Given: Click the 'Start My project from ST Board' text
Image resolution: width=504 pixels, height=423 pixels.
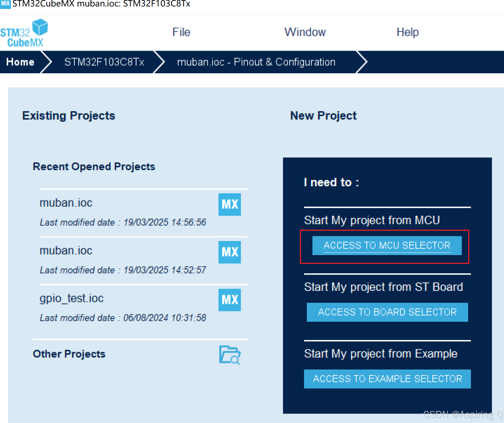Looking at the screenshot, I should (384, 287).
